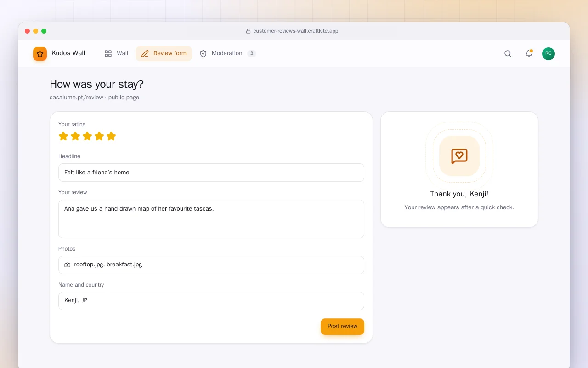Open the search icon in header
Screen dimensions: 588x368
508,54
